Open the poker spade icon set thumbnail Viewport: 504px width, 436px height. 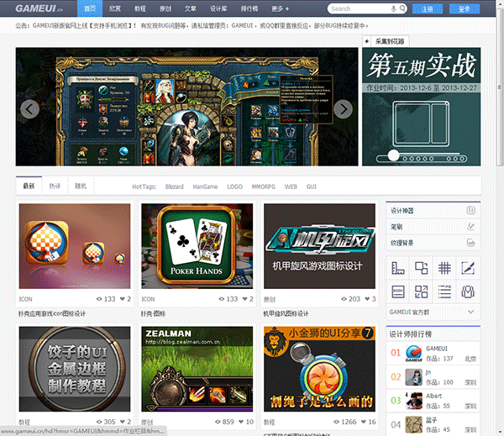pos(75,246)
